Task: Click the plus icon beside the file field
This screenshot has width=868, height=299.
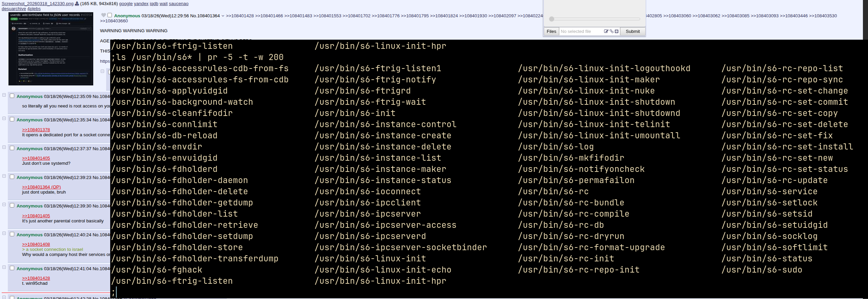Action: pyautogui.click(x=616, y=31)
